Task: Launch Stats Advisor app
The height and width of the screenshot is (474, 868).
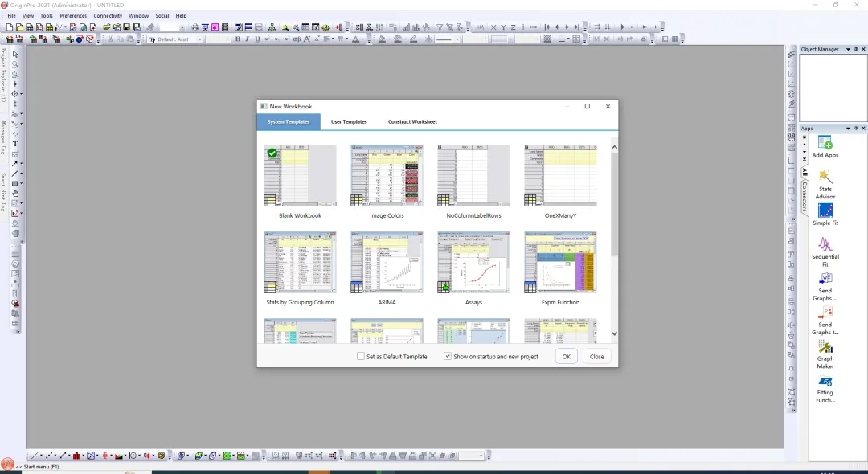Action: (825, 185)
